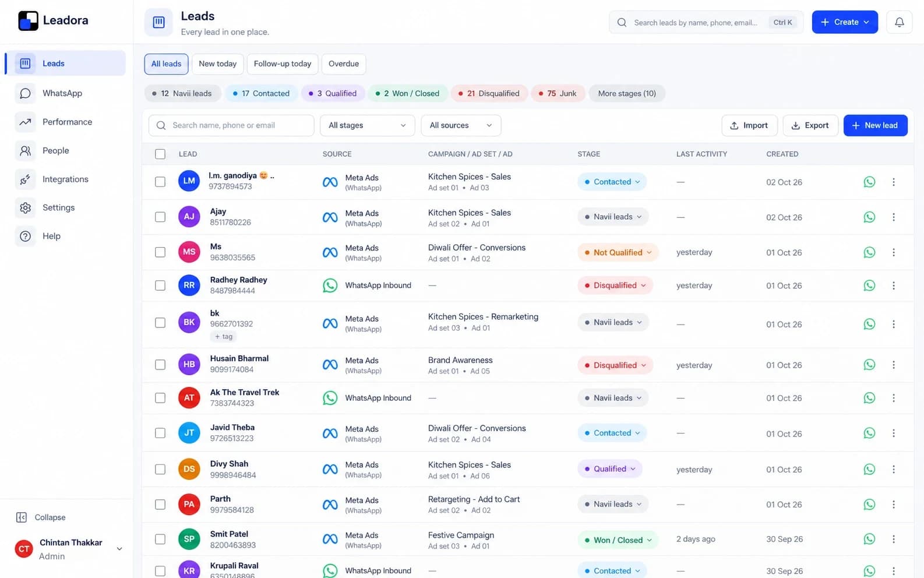This screenshot has height=578, width=924.
Task: Change Divy Shah's Qualified stage
Action: pyautogui.click(x=610, y=468)
